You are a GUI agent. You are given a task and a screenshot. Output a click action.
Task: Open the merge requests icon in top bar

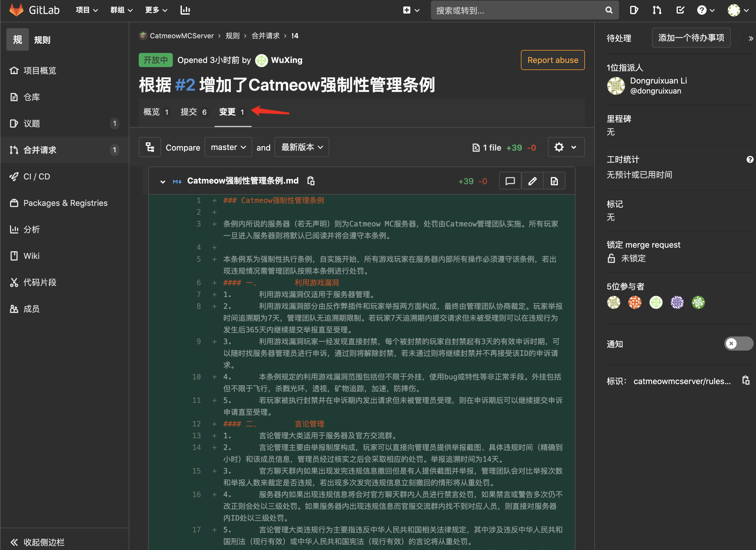[657, 10]
